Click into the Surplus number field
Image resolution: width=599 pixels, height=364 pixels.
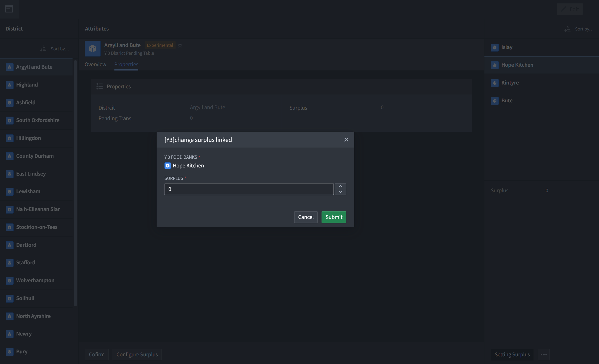pos(249,189)
